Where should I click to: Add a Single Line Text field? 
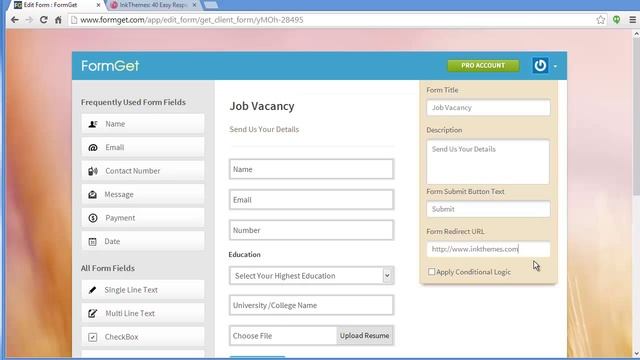pos(142,290)
